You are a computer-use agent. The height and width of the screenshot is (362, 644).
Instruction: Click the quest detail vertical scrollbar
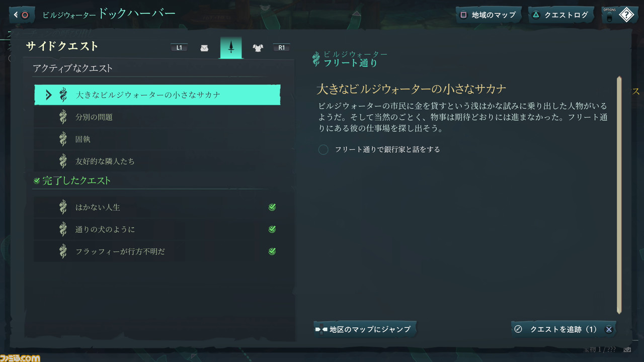[x=619, y=195]
